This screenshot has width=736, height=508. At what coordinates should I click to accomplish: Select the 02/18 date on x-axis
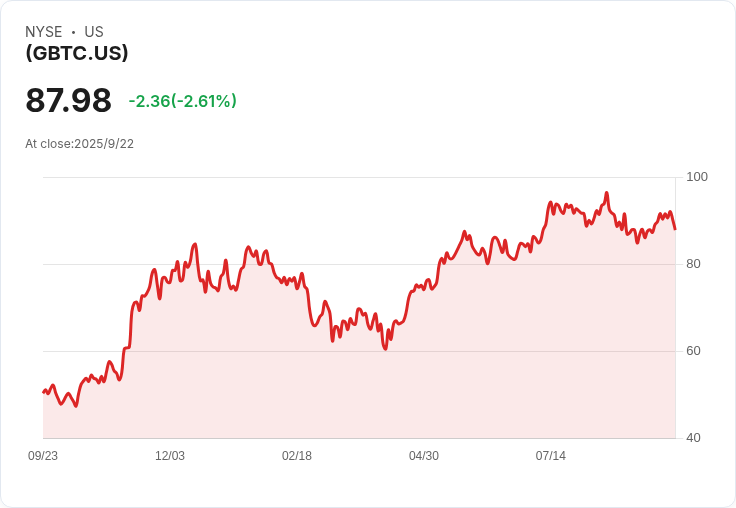tap(297, 456)
